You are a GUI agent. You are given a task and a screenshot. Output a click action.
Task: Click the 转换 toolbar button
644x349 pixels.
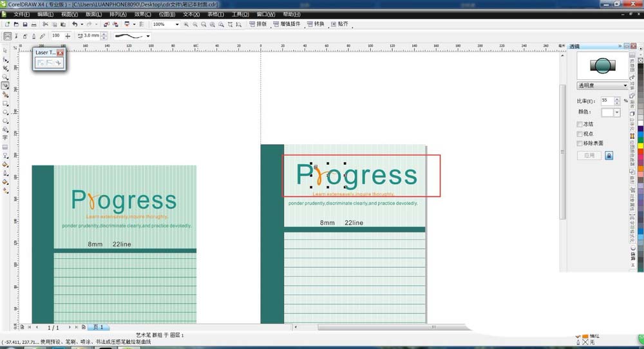coord(316,24)
